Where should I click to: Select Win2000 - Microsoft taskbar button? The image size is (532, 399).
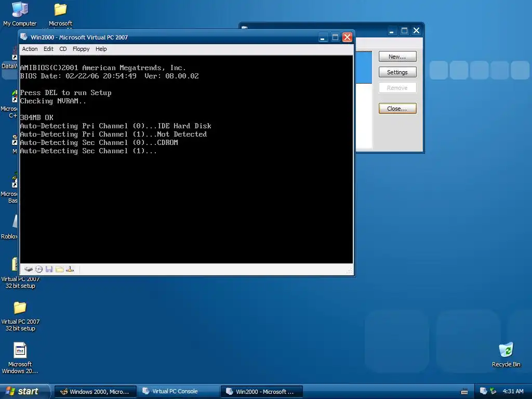(x=262, y=392)
